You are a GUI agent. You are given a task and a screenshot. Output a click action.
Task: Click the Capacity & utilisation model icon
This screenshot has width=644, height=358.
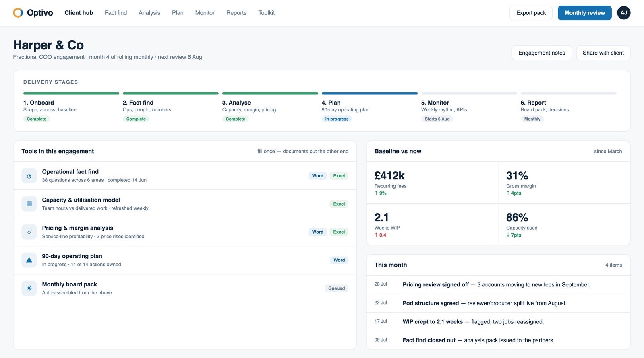tap(29, 204)
